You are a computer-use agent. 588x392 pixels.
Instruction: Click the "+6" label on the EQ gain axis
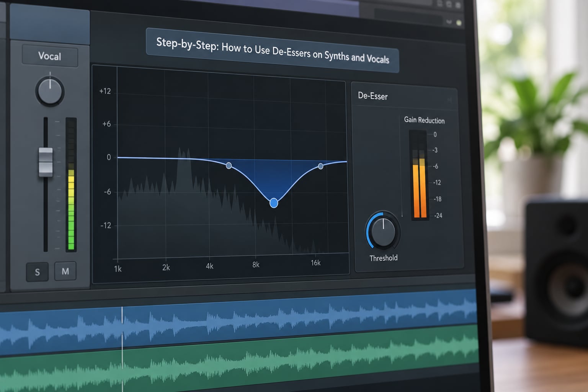pyautogui.click(x=106, y=124)
